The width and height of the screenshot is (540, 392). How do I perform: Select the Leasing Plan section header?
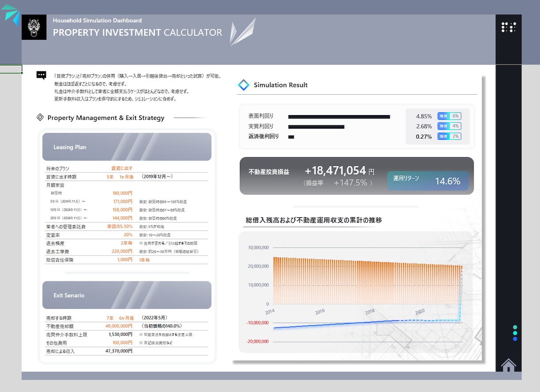[x=127, y=147]
